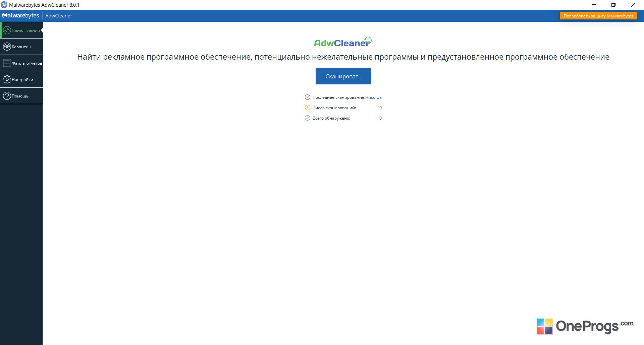
Task: Close the AdwCleaner window
Action: pyautogui.click(x=633, y=5)
